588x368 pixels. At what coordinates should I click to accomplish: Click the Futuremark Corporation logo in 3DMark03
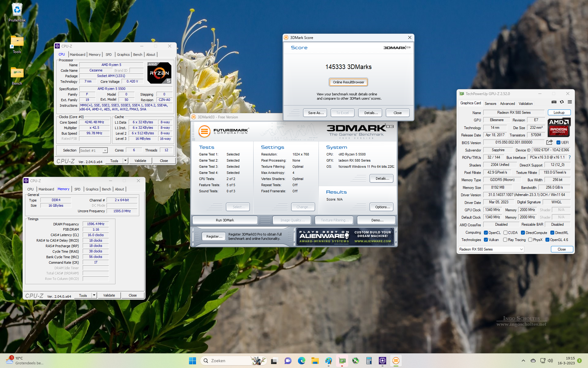[x=224, y=131]
